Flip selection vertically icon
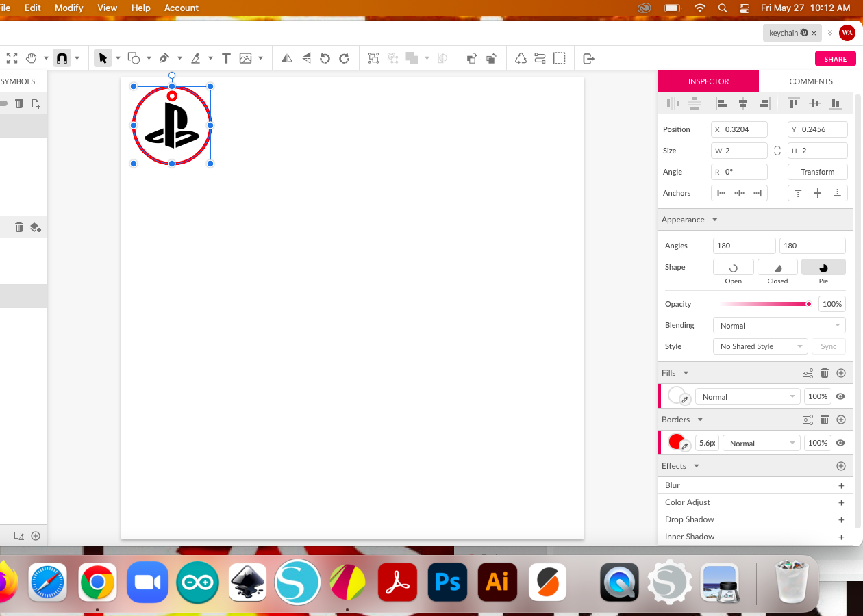This screenshot has height=616, width=863. [306, 58]
